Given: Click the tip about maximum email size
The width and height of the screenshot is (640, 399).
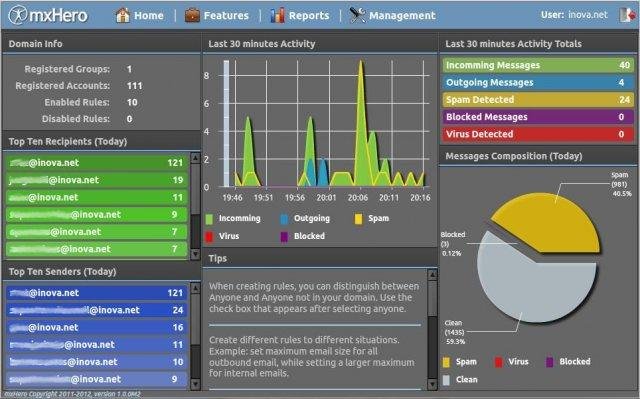Looking at the screenshot, I should [x=312, y=357].
